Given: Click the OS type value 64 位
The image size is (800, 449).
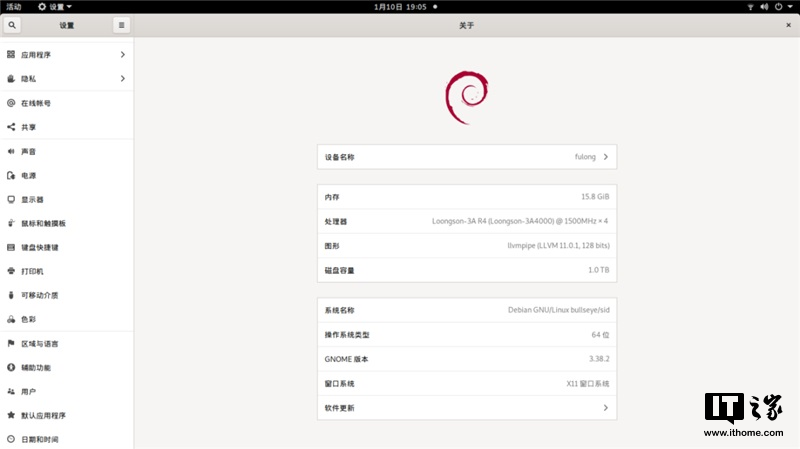Looking at the screenshot, I should [x=600, y=335].
